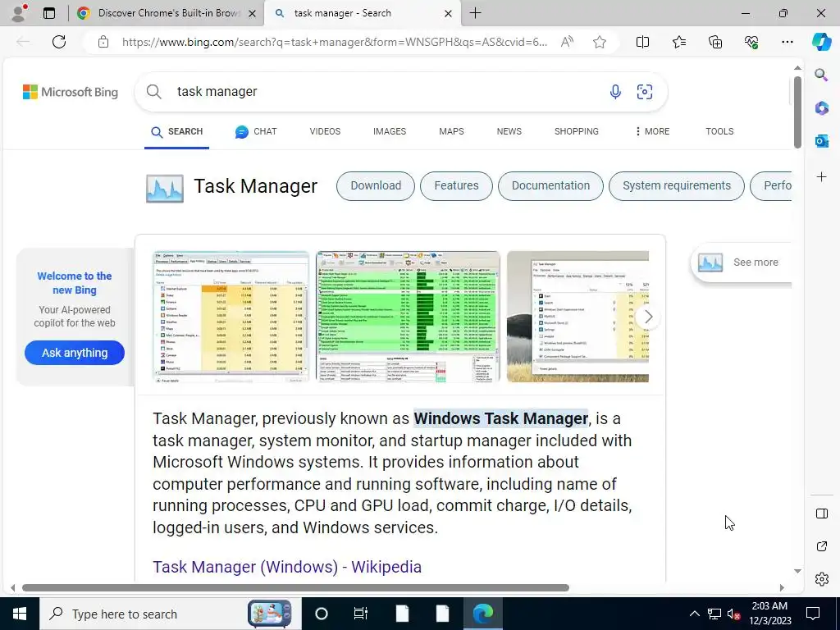The width and height of the screenshot is (840, 630).
Task: View site information via the lock icon
Action: click(103, 42)
